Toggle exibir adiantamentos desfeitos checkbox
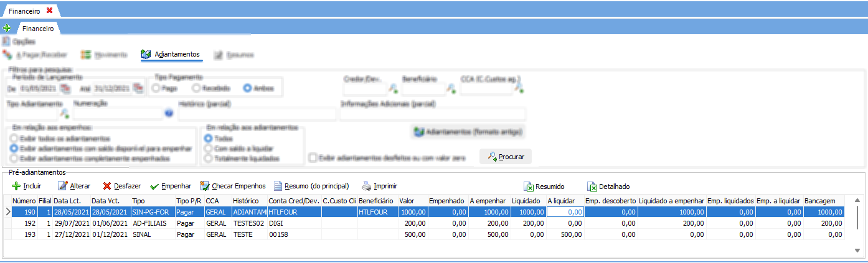This screenshot has width=868, height=263. tap(313, 159)
